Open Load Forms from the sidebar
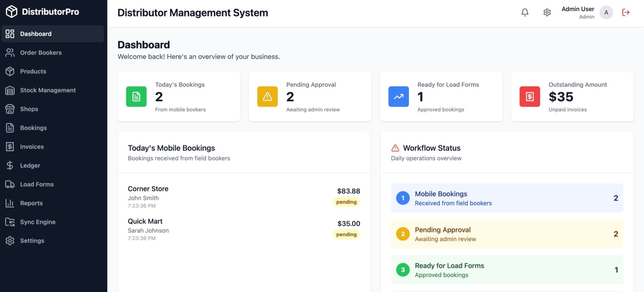 click(53, 184)
